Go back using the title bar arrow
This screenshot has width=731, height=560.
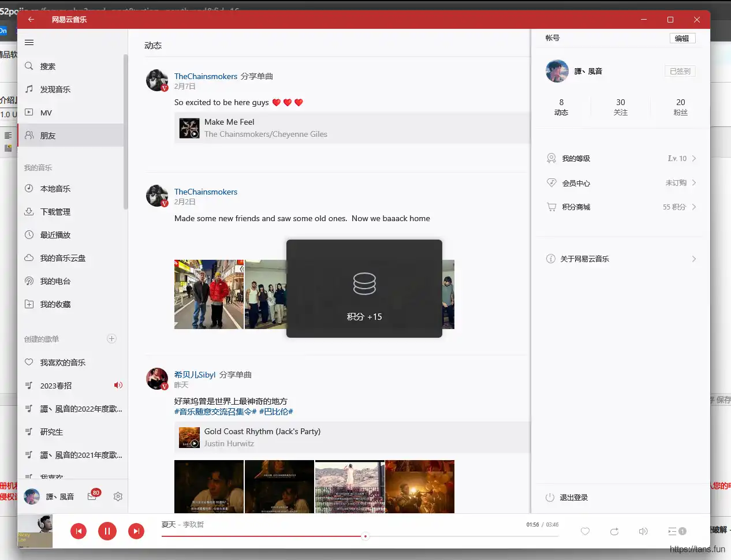point(31,20)
